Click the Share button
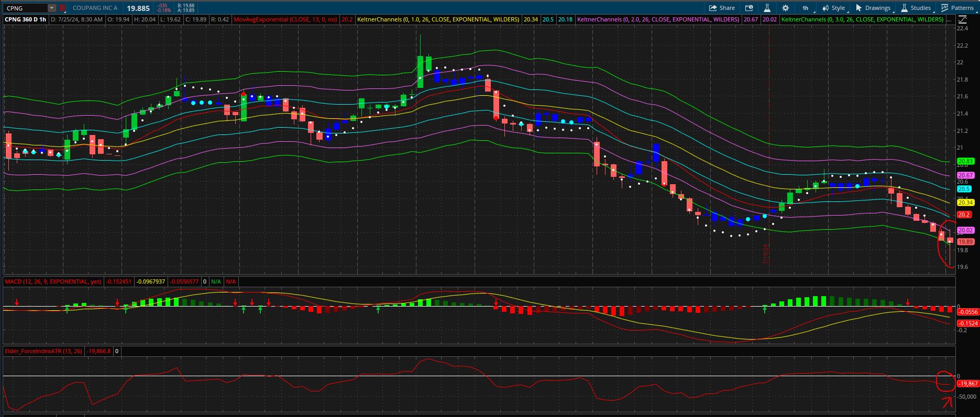 pos(722,8)
